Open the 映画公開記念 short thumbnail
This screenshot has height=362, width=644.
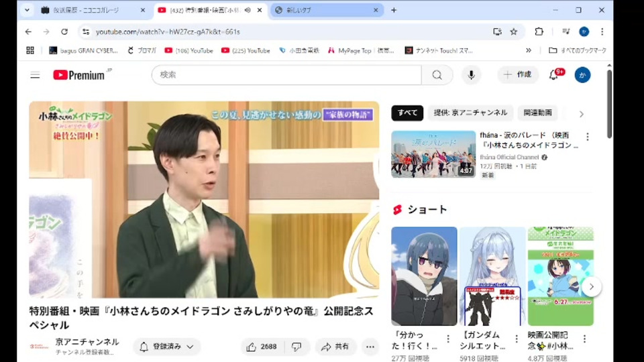click(x=560, y=276)
